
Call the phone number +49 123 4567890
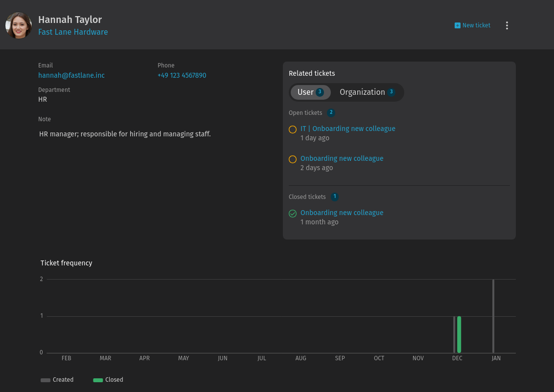pyautogui.click(x=182, y=75)
